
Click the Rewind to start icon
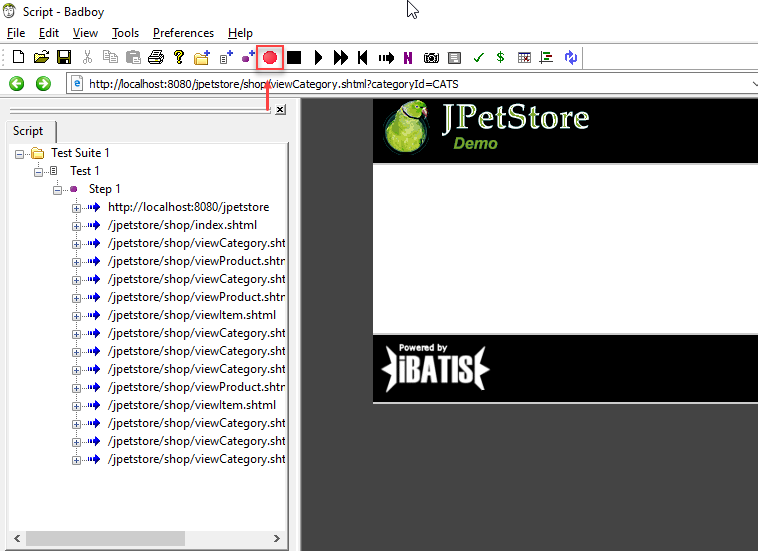(363, 58)
